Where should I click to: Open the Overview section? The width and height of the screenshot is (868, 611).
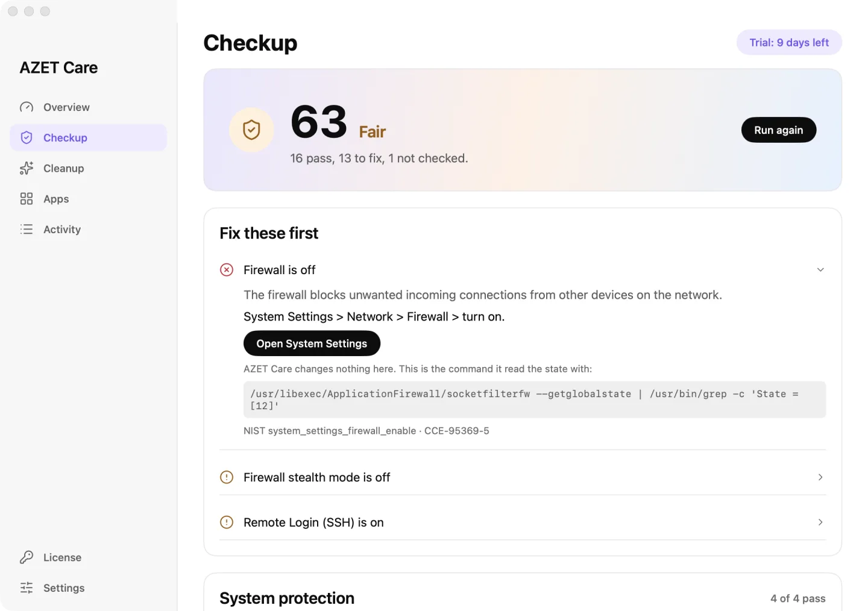(x=88, y=107)
